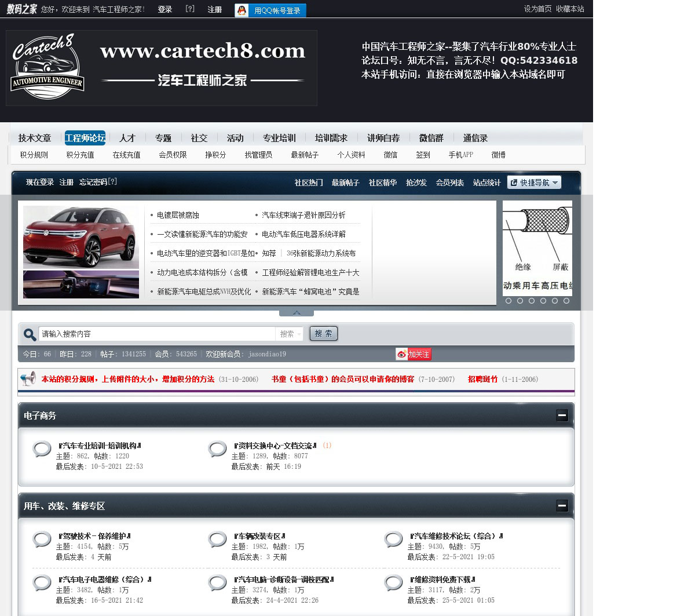Select first slideshow dot indicator
Image resolution: width=695 pixels, height=616 pixels.
509,301
